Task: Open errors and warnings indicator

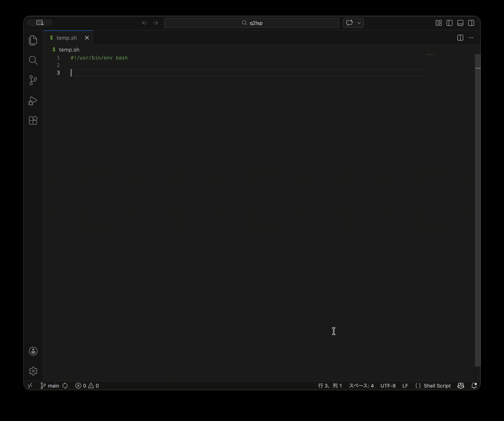Action: tap(87, 386)
